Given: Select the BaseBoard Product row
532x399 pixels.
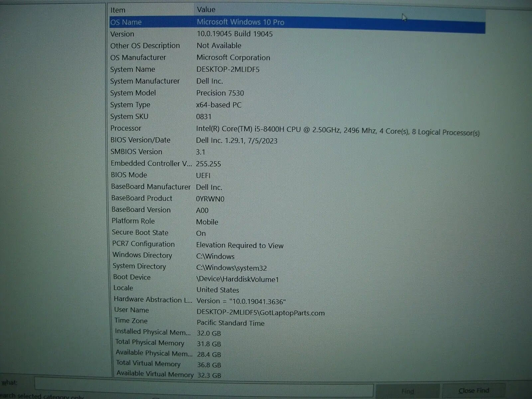Looking at the screenshot, I should click(297, 199).
